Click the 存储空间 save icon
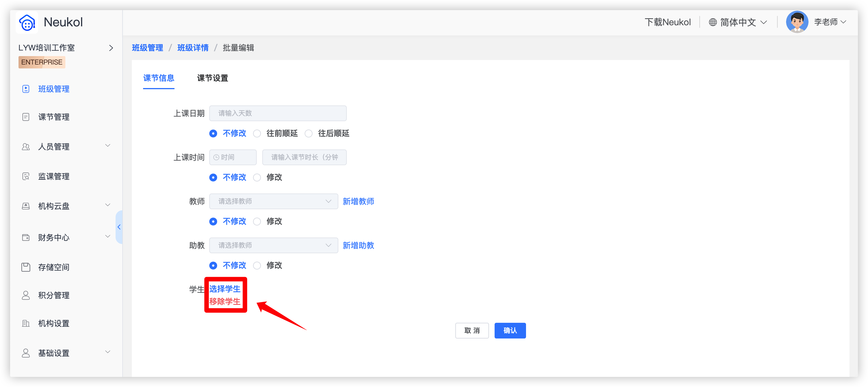Viewport: 868px width, 387px height. tap(26, 267)
